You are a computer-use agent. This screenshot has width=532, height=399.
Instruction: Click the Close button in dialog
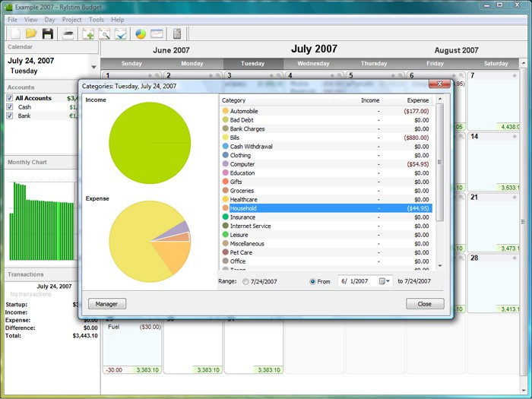tap(424, 304)
